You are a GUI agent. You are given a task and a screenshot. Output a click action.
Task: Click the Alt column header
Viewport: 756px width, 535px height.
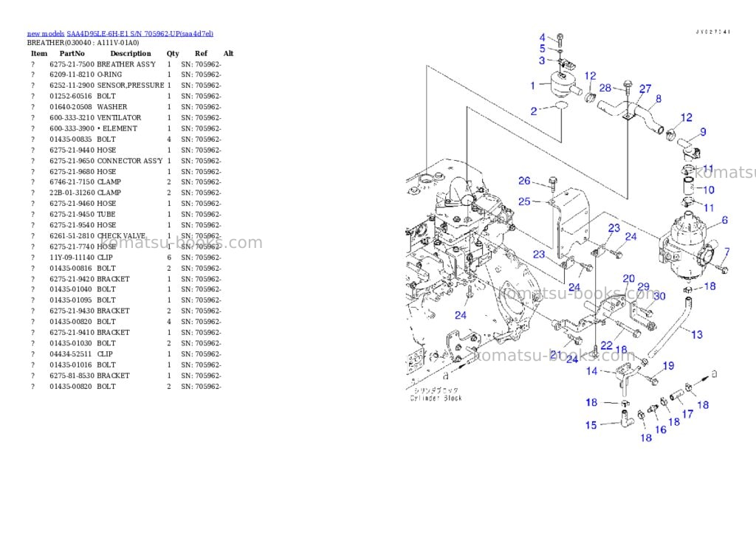pos(229,53)
